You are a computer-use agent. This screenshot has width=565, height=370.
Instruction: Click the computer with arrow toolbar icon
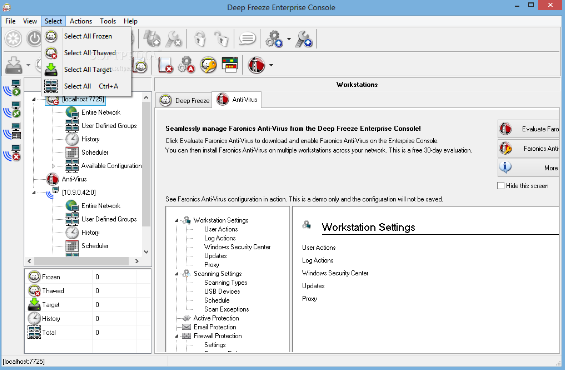152,39
